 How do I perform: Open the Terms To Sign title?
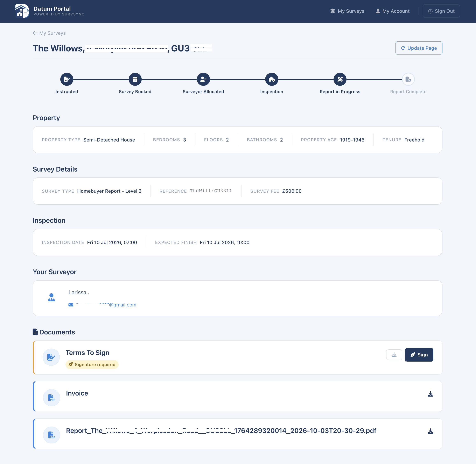pyautogui.click(x=87, y=353)
